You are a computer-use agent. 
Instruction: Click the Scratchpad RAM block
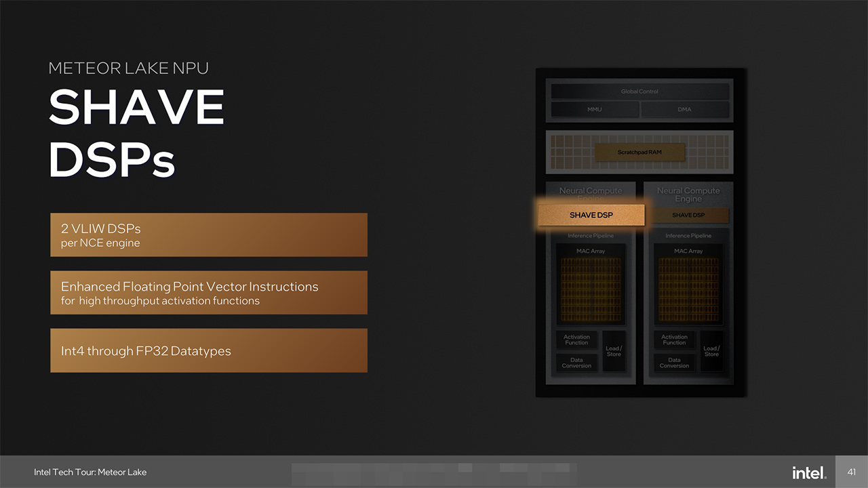(639, 152)
